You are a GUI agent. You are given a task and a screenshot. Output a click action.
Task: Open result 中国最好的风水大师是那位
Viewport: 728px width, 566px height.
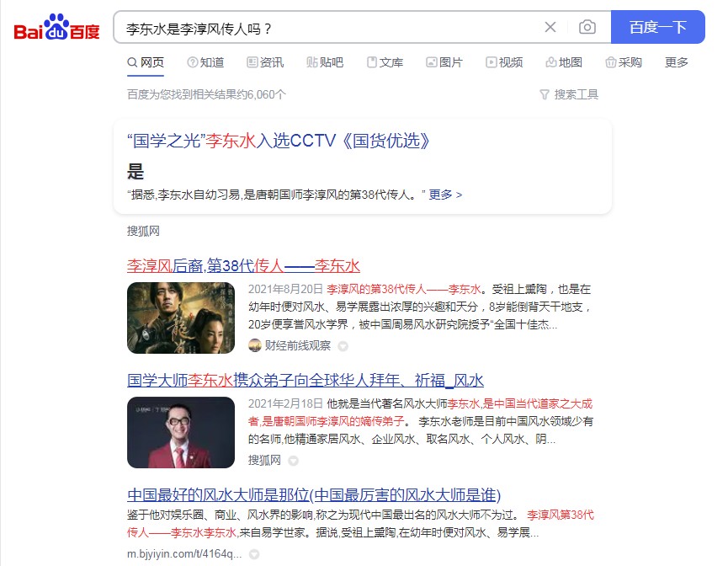[x=314, y=495]
